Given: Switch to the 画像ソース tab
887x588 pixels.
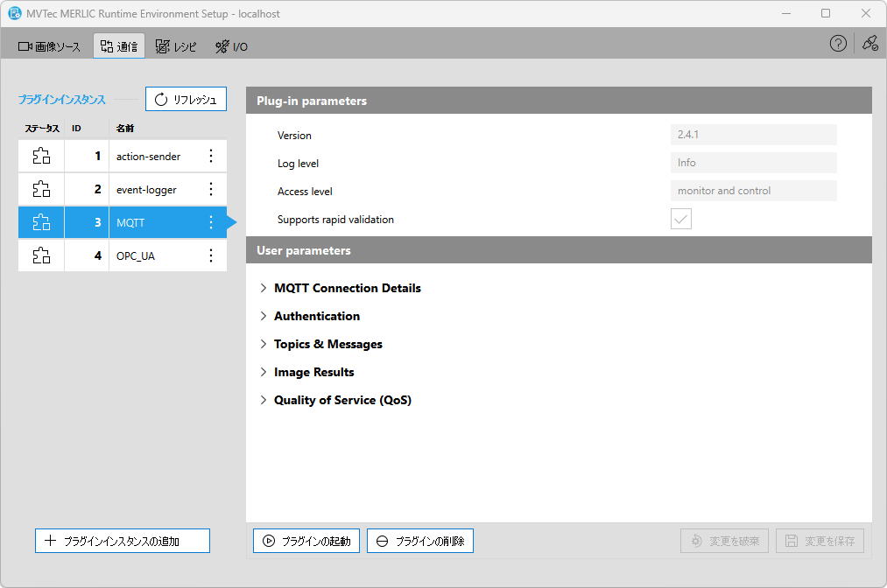Looking at the screenshot, I should pyautogui.click(x=49, y=46).
